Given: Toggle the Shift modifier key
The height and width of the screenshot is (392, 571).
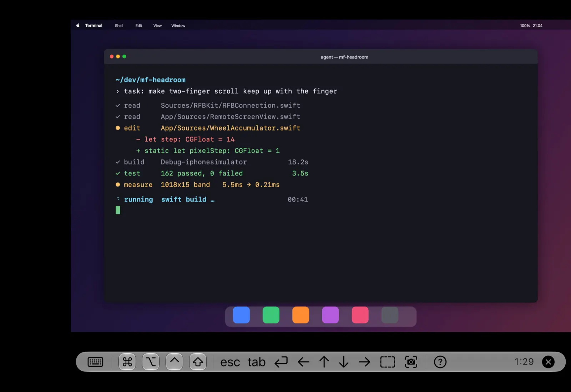Looking at the screenshot, I should (x=198, y=362).
